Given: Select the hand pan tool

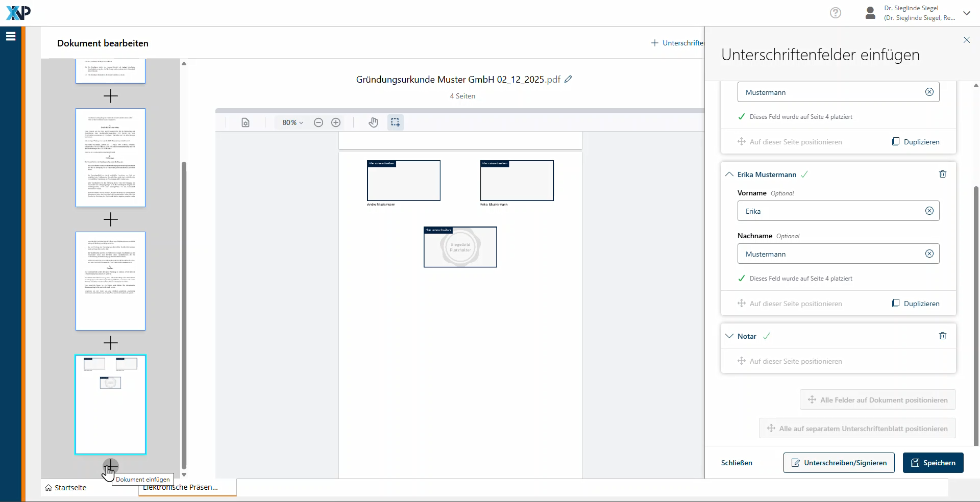Looking at the screenshot, I should click(373, 122).
